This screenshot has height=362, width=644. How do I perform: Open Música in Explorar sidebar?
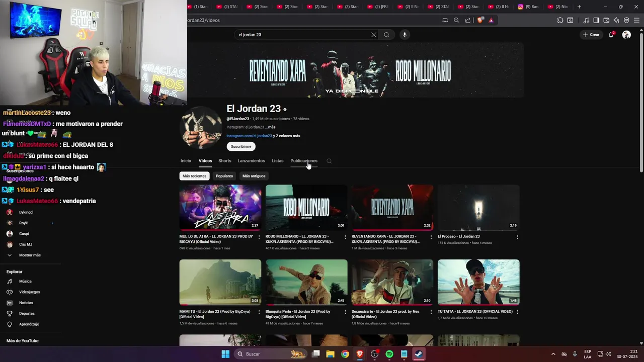click(x=25, y=282)
